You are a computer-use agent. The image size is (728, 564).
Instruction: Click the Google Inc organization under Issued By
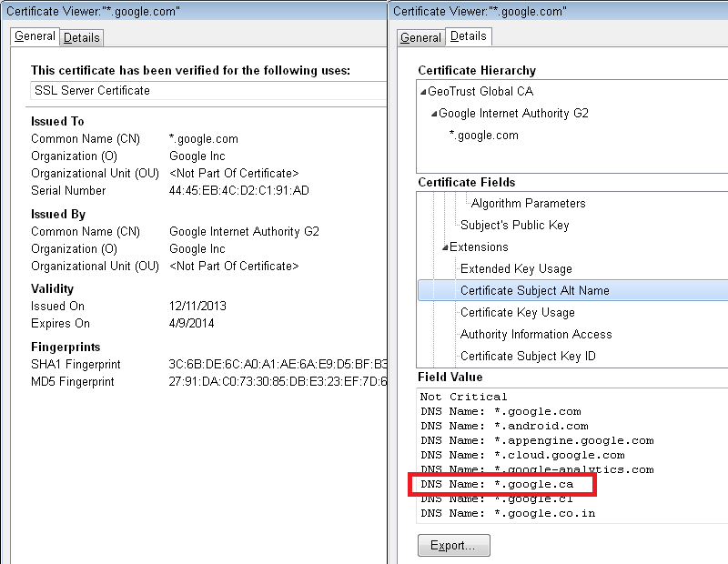197,249
